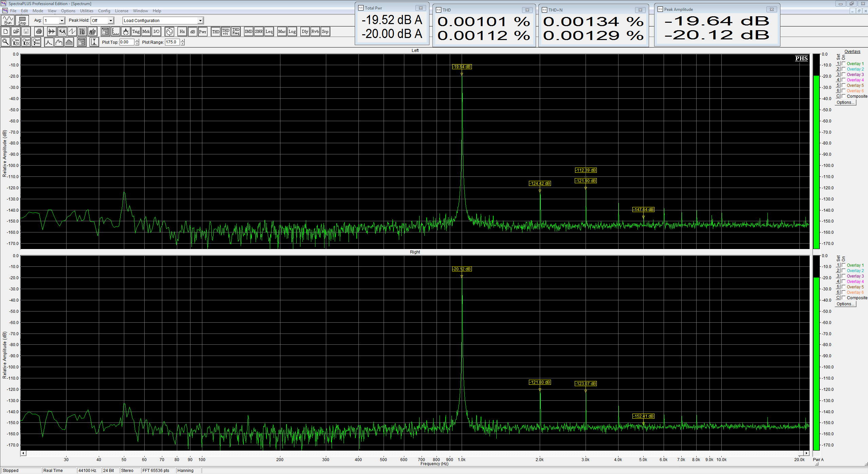
Task: Click the I/O toolbar button
Action: click(x=156, y=32)
